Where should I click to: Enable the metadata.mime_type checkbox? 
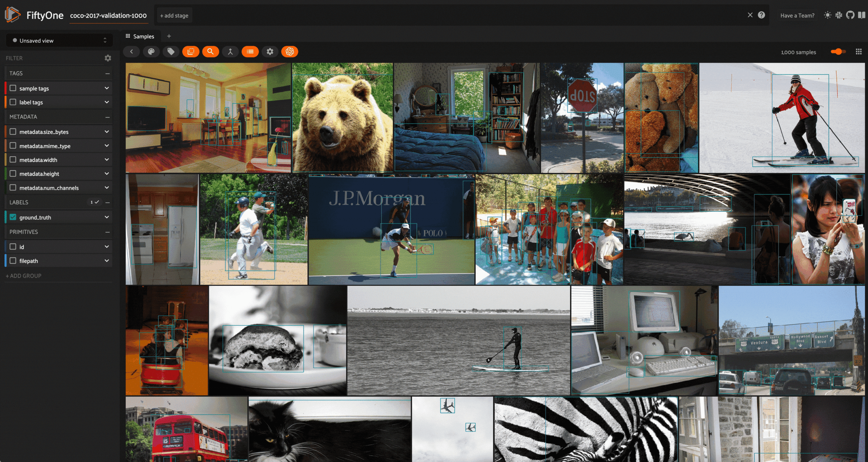pyautogui.click(x=13, y=146)
